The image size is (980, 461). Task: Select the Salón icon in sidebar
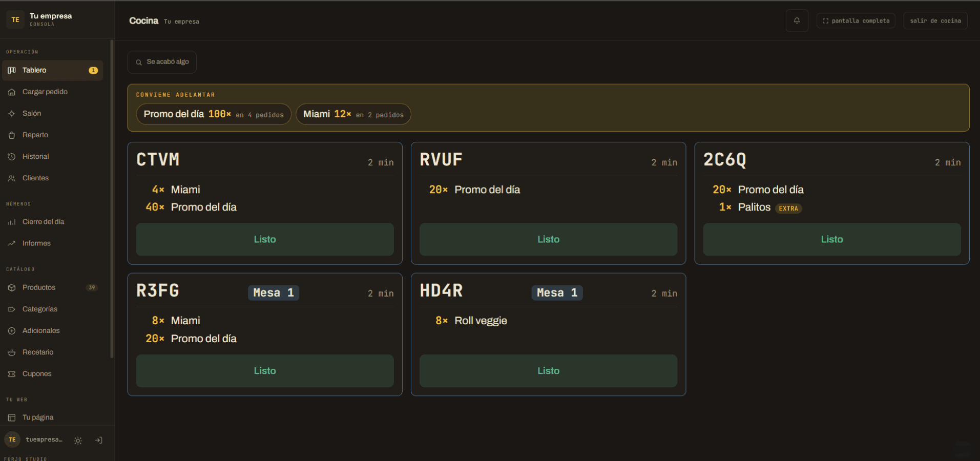(x=12, y=114)
